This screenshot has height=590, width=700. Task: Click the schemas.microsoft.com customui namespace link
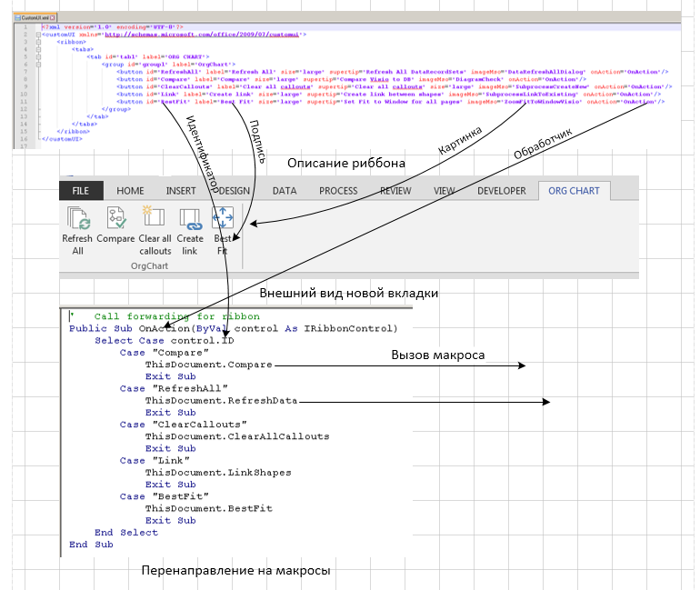pyautogui.click(x=202, y=35)
